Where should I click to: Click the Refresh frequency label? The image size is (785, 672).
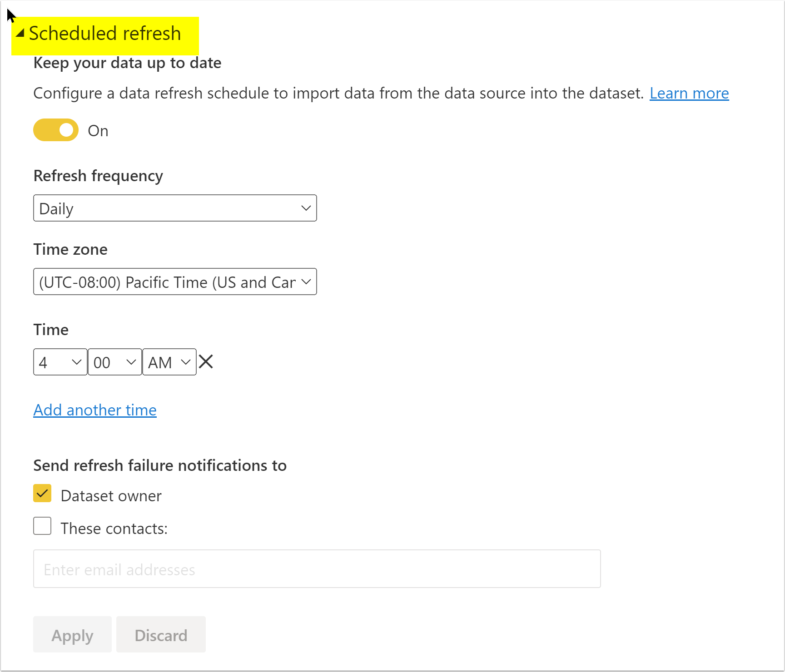pos(98,176)
